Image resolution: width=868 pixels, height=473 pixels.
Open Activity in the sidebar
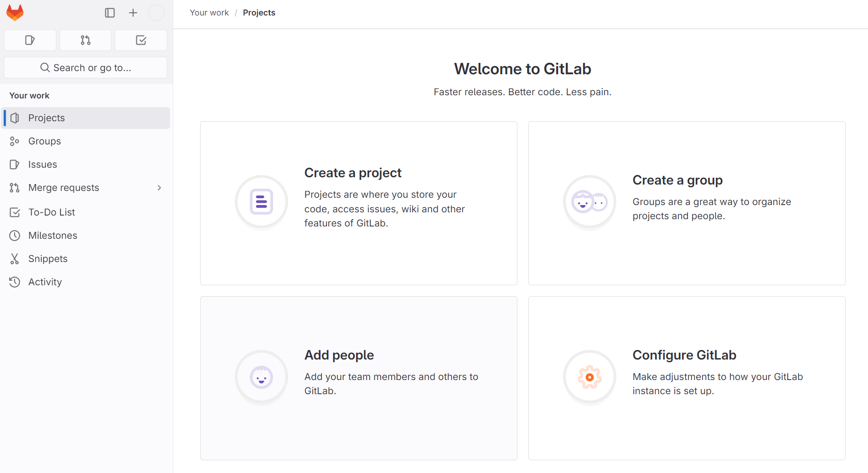click(x=87, y=282)
